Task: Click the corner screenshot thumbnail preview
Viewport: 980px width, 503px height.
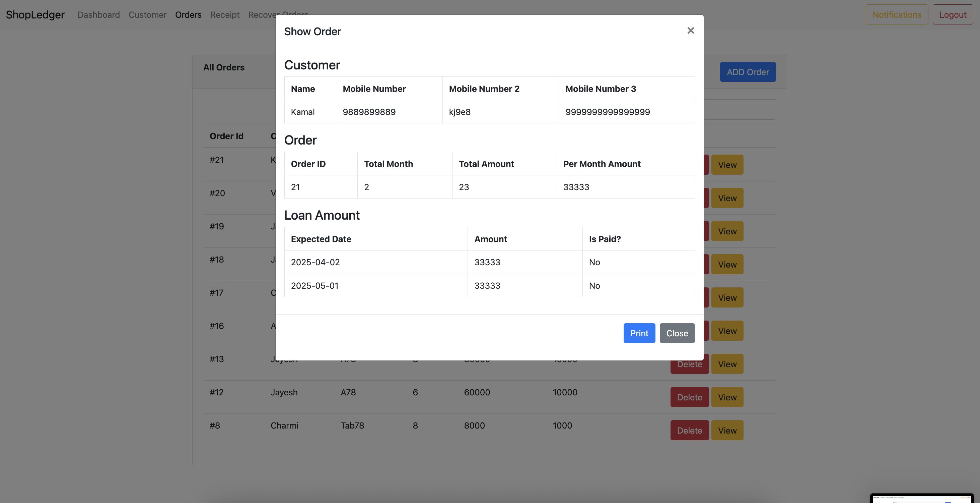Action: tap(921, 498)
